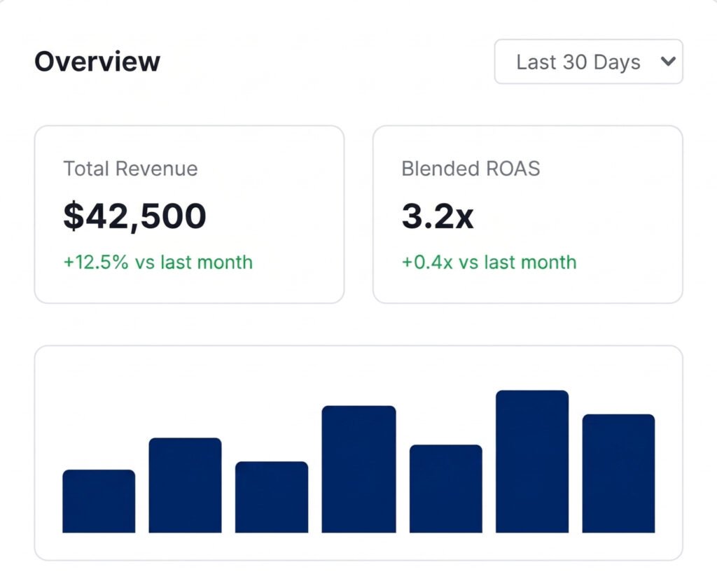Click the 3.2x ROAS value
717x588 pixels.
pyautogui.click(x=437, y=216)
